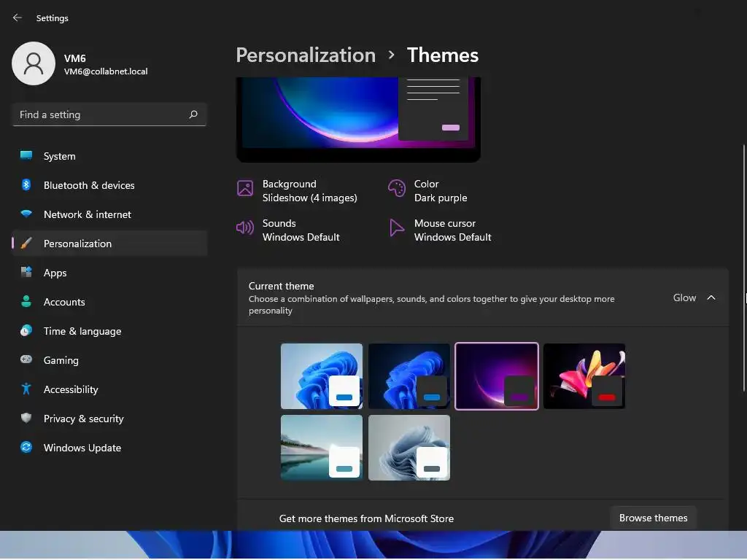
Task: Click the theme preview image
Action: 358,119
